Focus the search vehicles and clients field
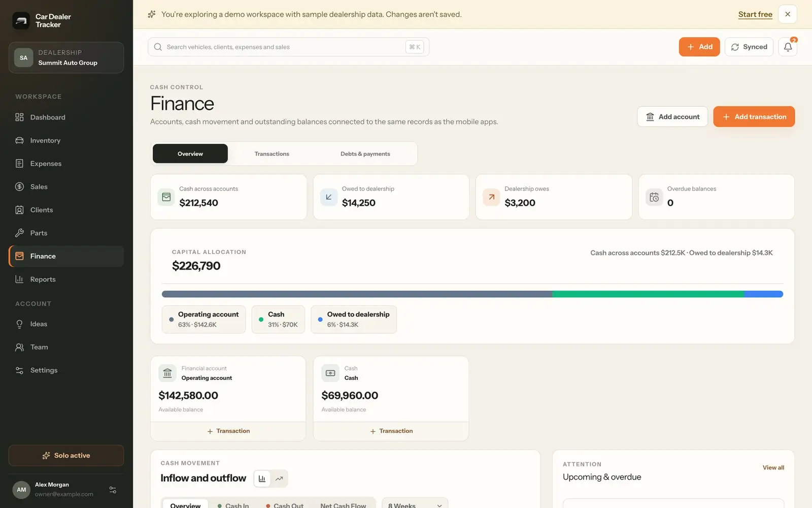Viewport: 812px width, 508px height. coord(288,47)
